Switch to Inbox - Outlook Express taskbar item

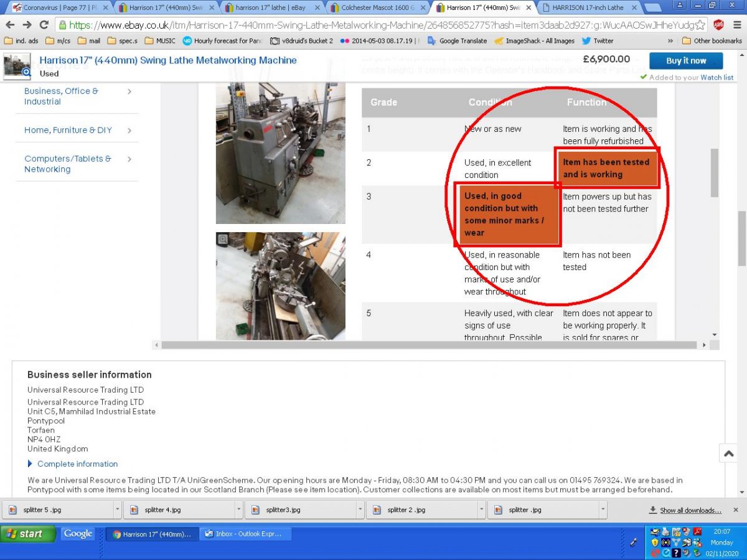point(245,534)
